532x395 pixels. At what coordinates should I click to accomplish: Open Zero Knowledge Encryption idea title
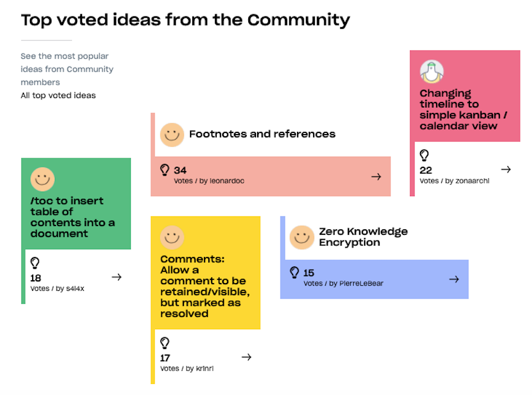(363, 237)
